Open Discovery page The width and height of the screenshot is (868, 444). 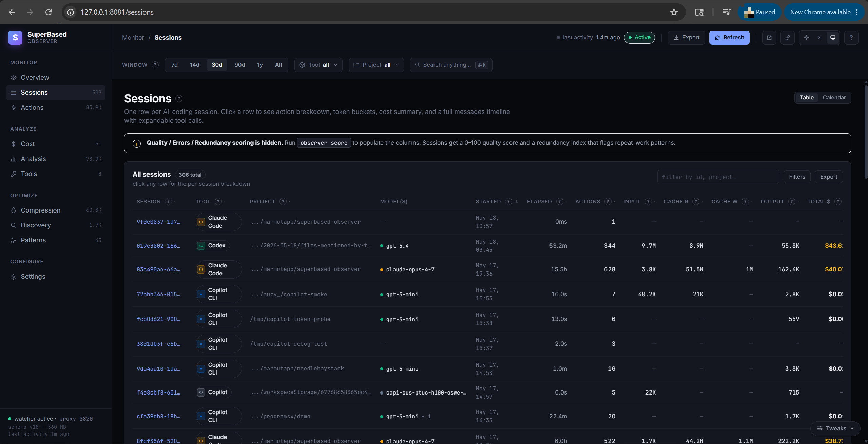[x=56, y=225]
